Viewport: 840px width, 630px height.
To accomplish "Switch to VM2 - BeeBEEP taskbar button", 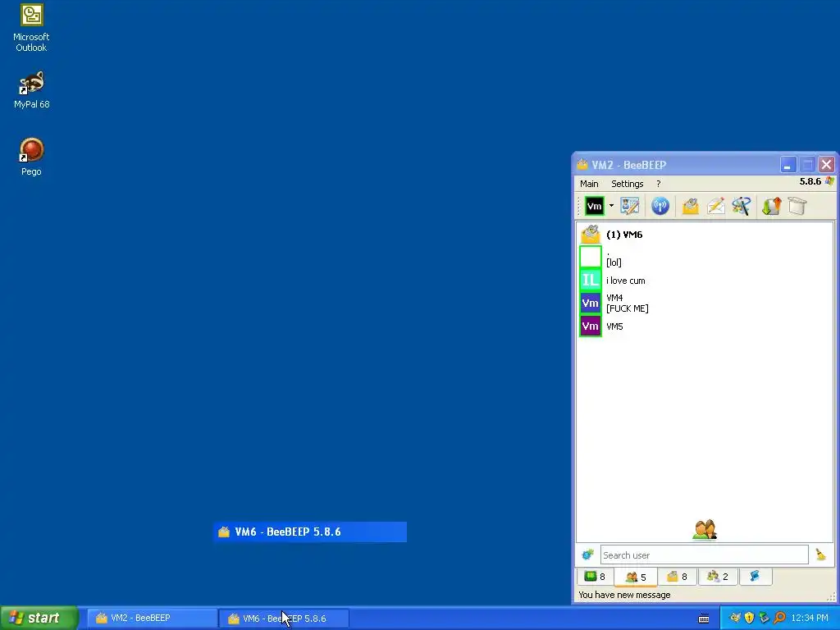I will [x=152, y=619].
